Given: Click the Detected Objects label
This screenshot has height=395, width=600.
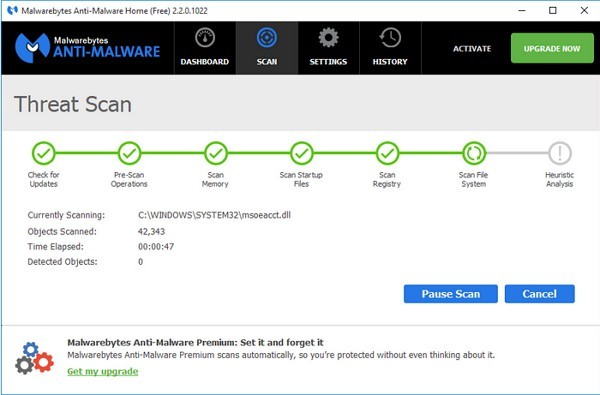Looking at the screenshot, I should [62, 262].
